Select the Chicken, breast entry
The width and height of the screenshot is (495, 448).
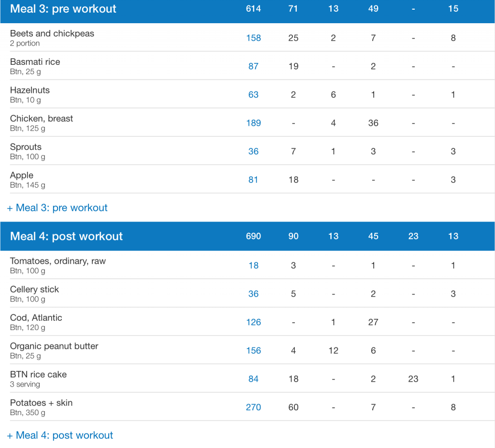point(42,119)
